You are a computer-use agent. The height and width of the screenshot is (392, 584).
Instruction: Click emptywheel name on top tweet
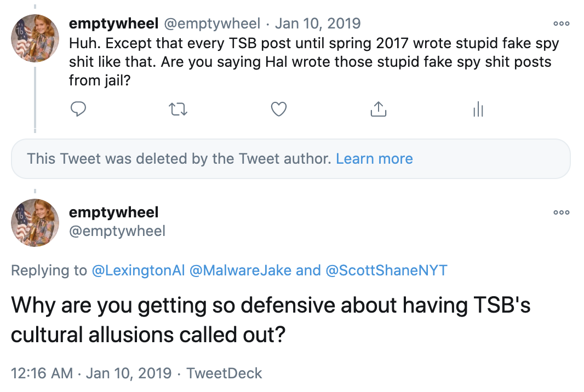click(x=113, y=24)
